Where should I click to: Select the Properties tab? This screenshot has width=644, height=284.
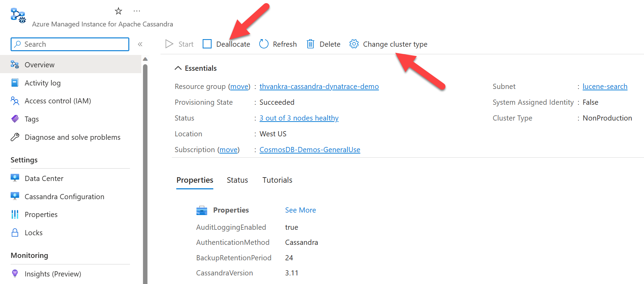[195, 180]
